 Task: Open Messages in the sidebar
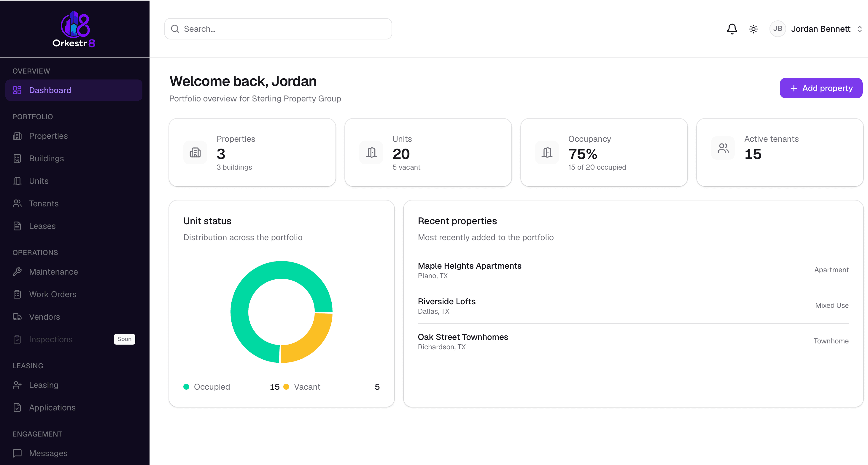pyautogui.click(x=74, y=453)
